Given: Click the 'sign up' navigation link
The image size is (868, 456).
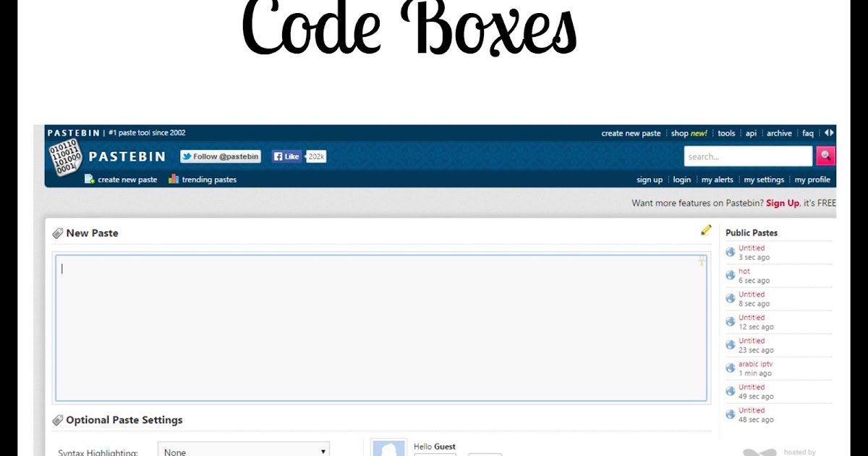Looking at the screenshot, I should coord(650,180).
